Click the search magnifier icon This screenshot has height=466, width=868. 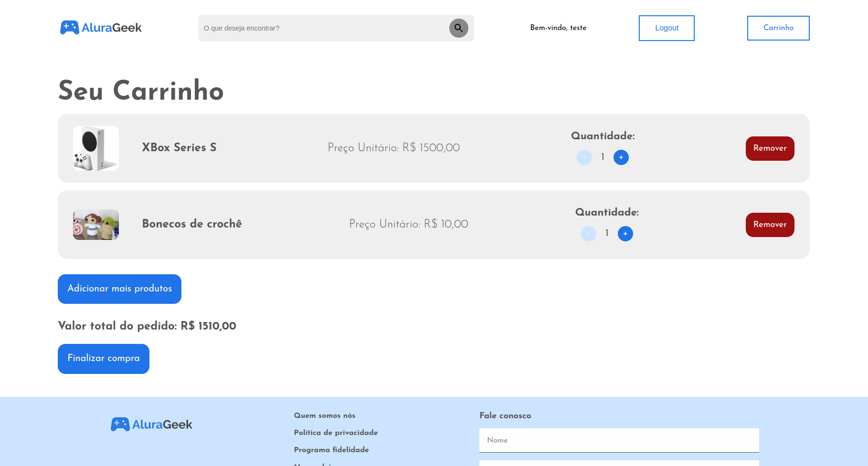click(458, 28)
